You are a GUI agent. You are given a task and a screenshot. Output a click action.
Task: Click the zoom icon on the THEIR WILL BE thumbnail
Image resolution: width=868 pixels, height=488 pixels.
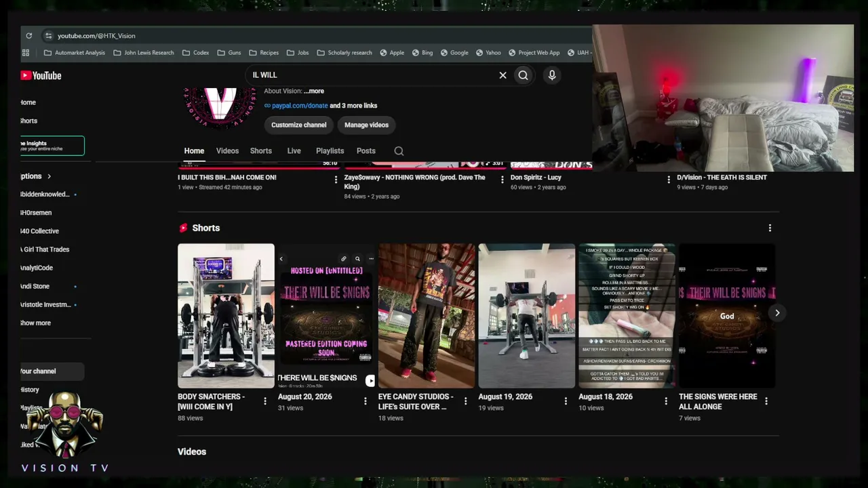[357, 259]
